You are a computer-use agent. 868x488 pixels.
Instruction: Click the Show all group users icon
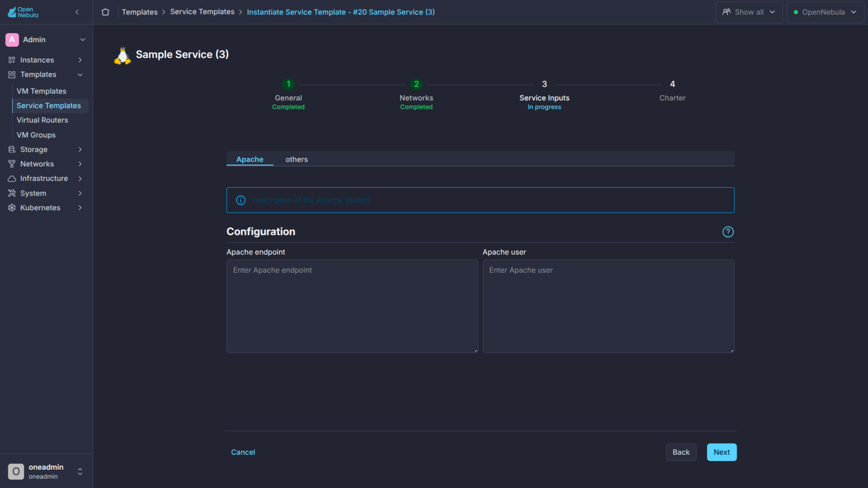coord(726,12)
